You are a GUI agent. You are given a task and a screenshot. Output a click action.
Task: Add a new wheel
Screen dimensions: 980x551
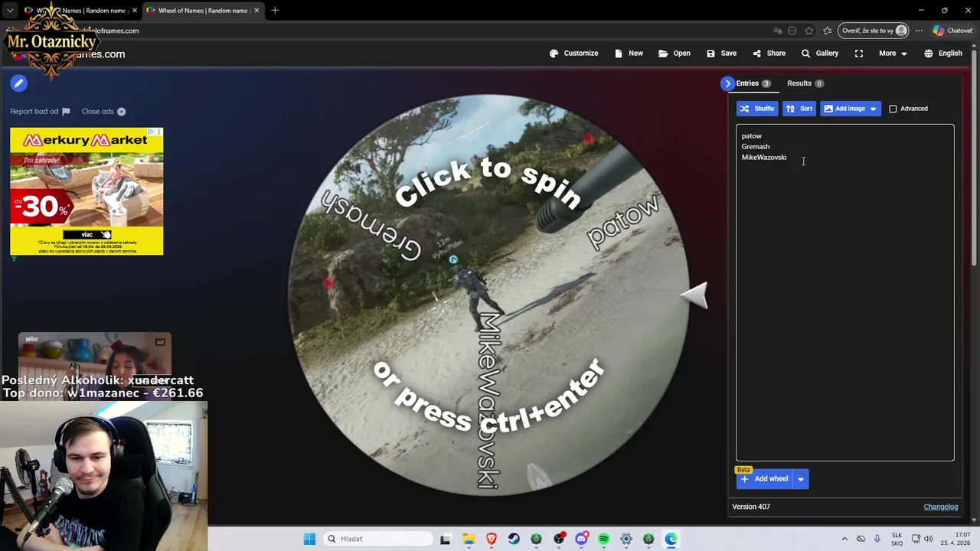point(765,479)
